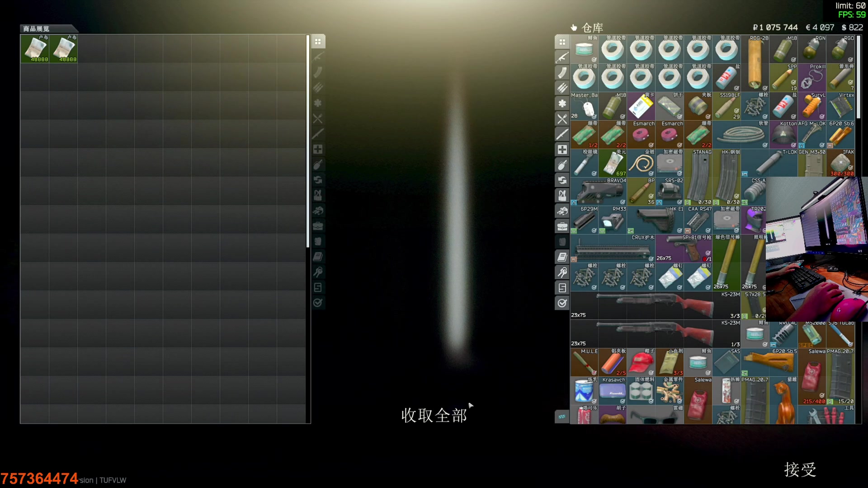This screenshot has height=488, width=868.
Task: Filter stash by tactical rig icon
Action: tap(562, 196)
